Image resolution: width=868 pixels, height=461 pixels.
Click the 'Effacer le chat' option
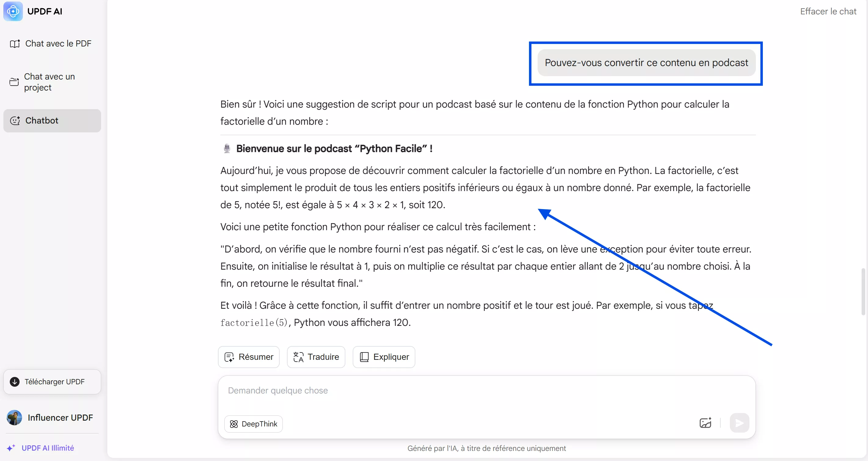[x=828, y=11]
